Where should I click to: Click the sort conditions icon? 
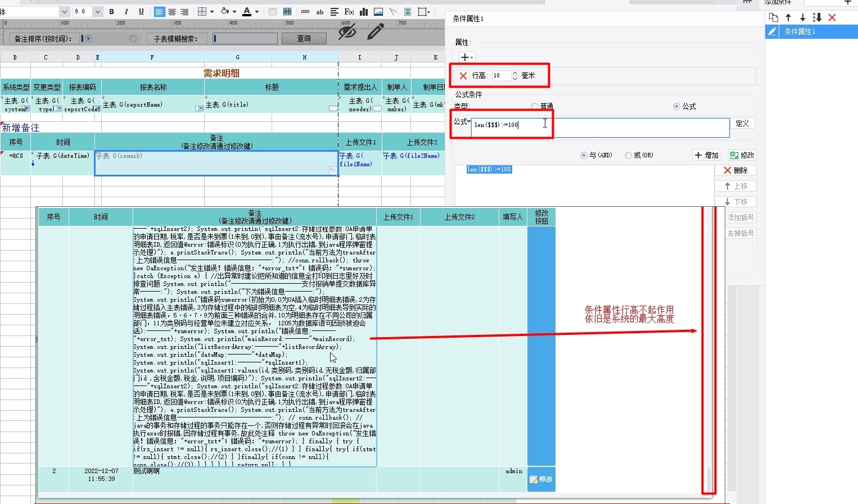817,17
